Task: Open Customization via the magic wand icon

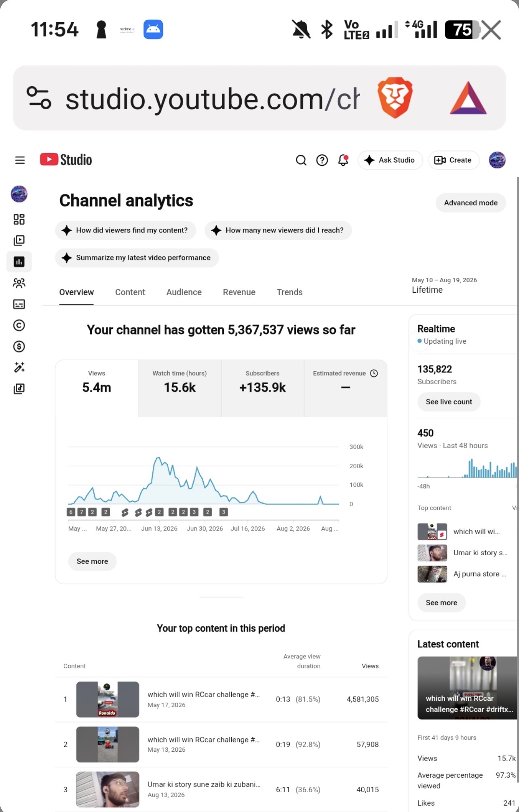Action: point(19,367)
